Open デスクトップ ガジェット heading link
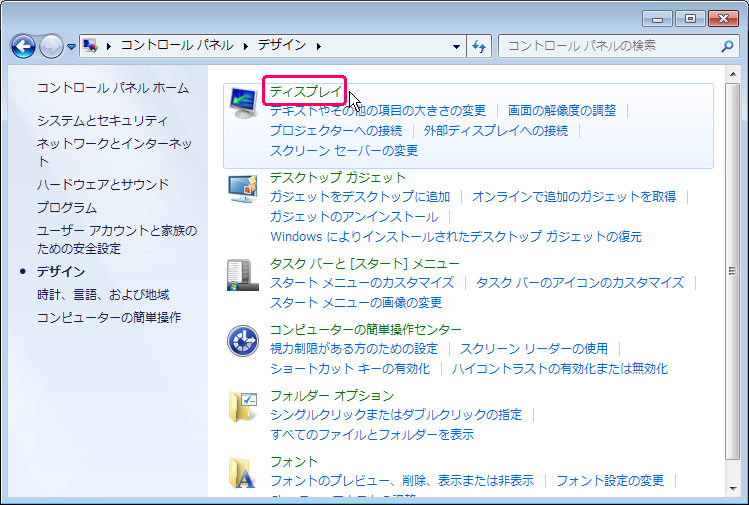The width and height of the screenshot is (749, 505). (x=338, y=177)
